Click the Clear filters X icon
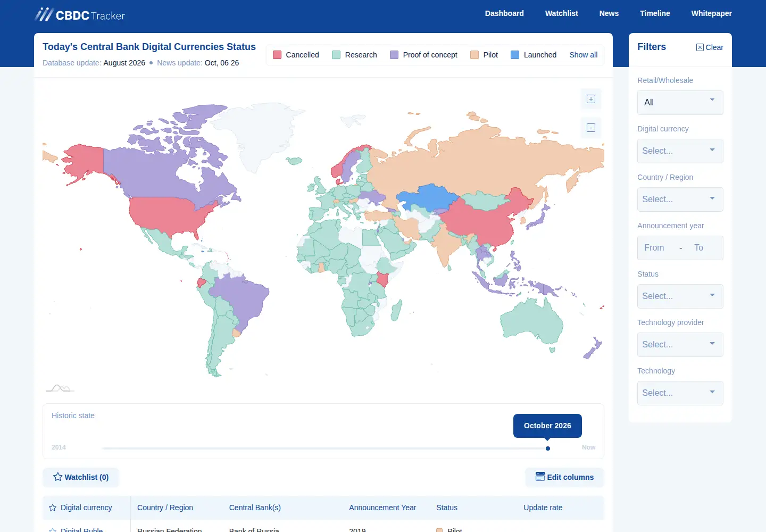The image size is (766, 532). (700, 47)
